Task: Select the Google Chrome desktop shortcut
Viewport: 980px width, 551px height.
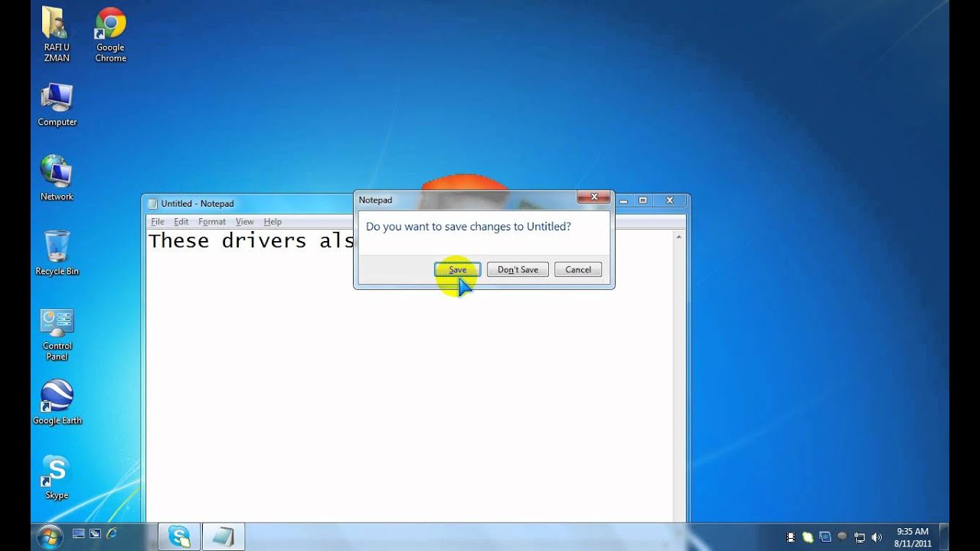Action: (x=110, y=34)
